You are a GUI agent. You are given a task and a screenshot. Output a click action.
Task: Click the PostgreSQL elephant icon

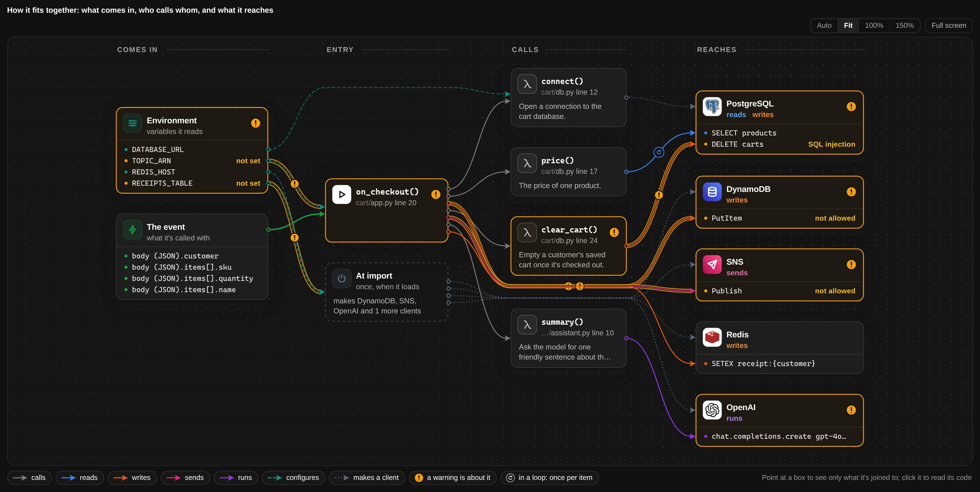click(x=712, y=106)
